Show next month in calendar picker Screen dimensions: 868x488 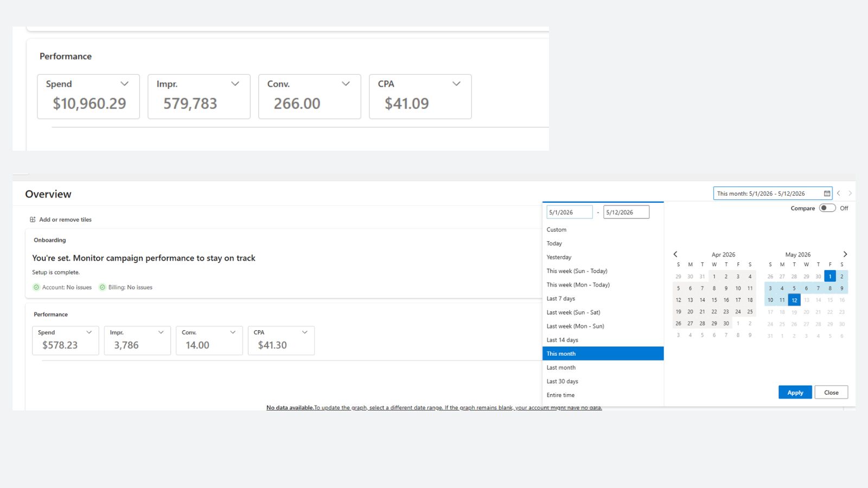[x=845, y=254]
